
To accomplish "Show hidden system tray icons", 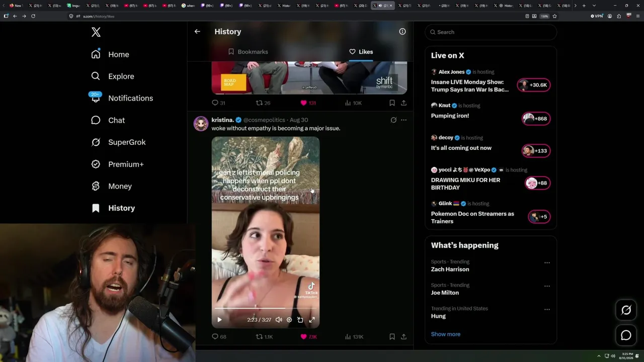I will 599,356.
